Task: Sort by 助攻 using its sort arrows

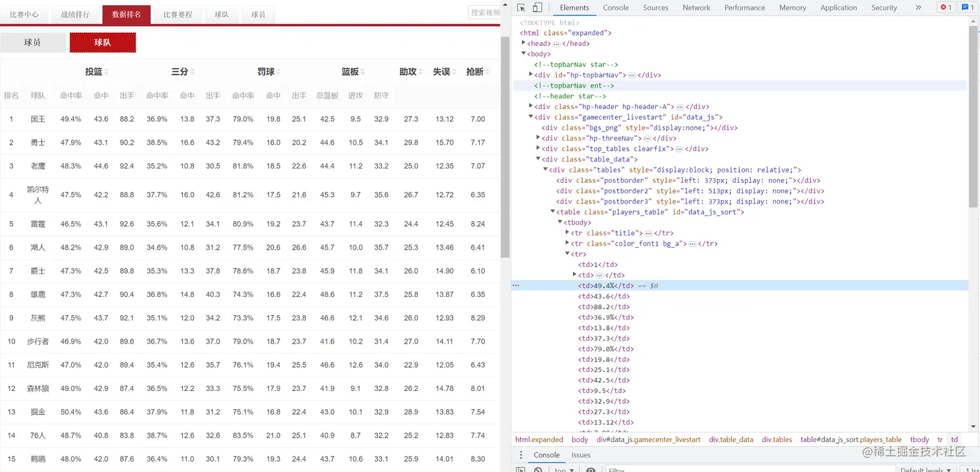Action: [x=421, y=72]
